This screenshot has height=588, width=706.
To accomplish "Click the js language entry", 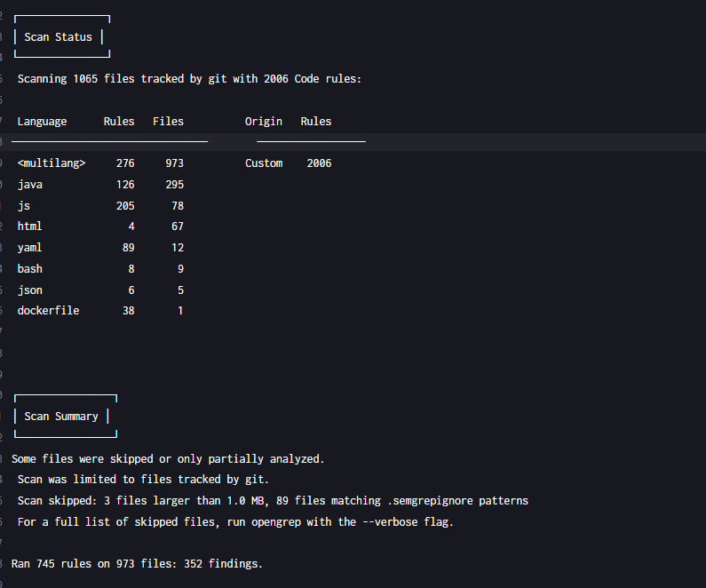I will coord(24,206).
